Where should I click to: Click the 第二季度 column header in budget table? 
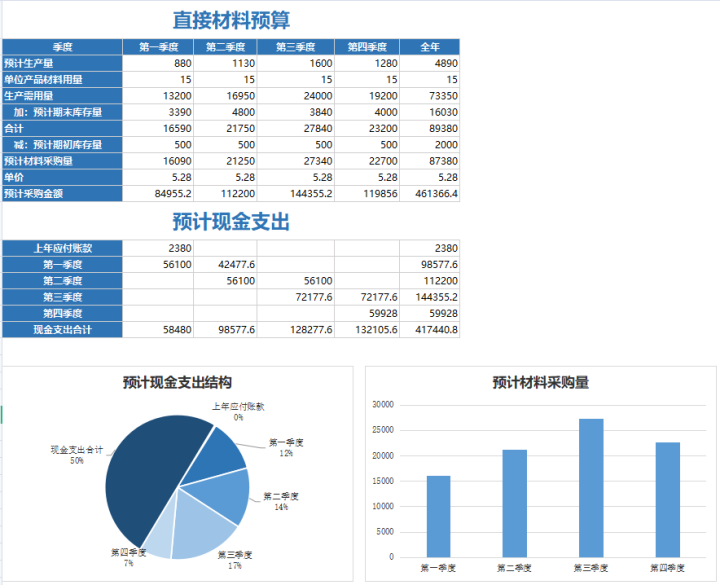pyautogui.click(x=225, y=47)
